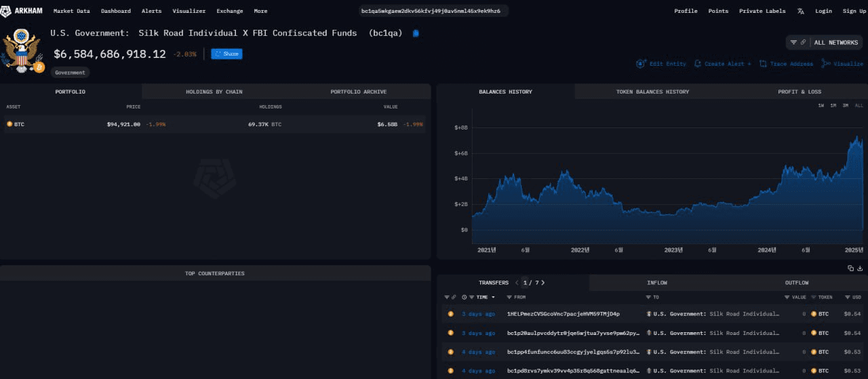The image size is (868, 379).
Task: Click the $94,921.00 BTC price
Action: (123, 124)
